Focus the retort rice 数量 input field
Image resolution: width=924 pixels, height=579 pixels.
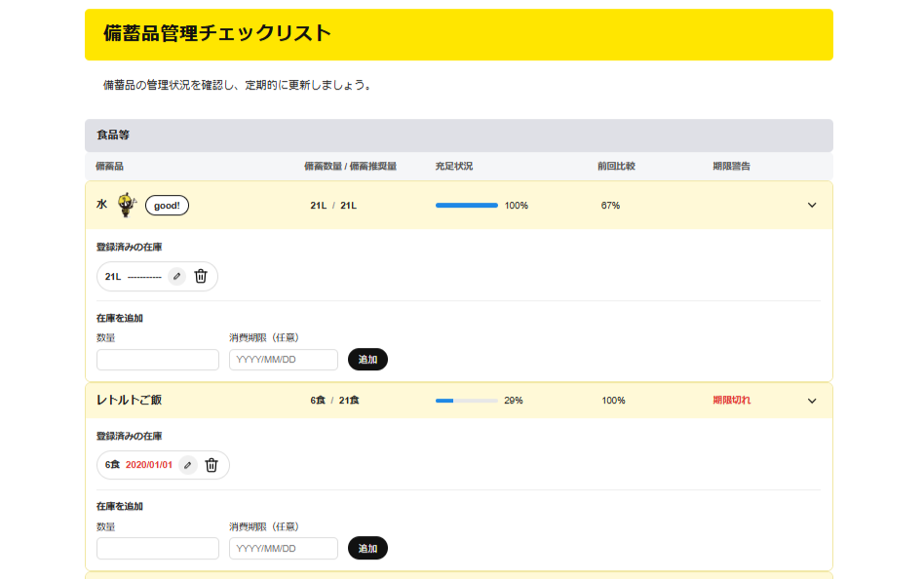tap(158, 549)
